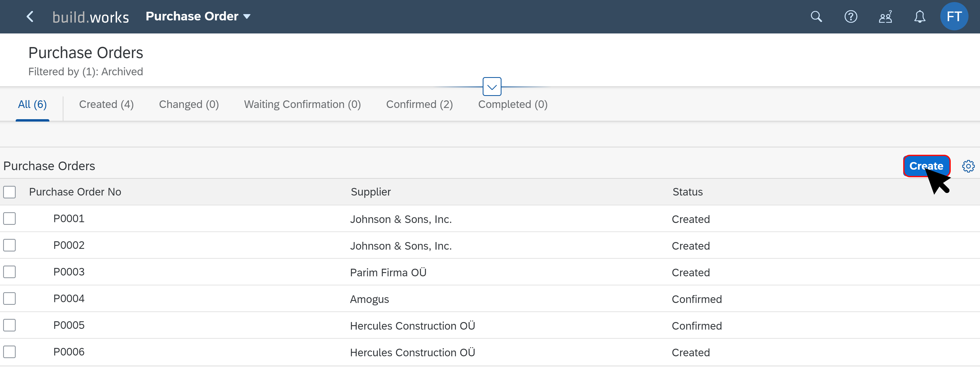Screen dimensions: 980x367
Task: Select the checkbox for P0002
Action: click(x=9, y=245)
